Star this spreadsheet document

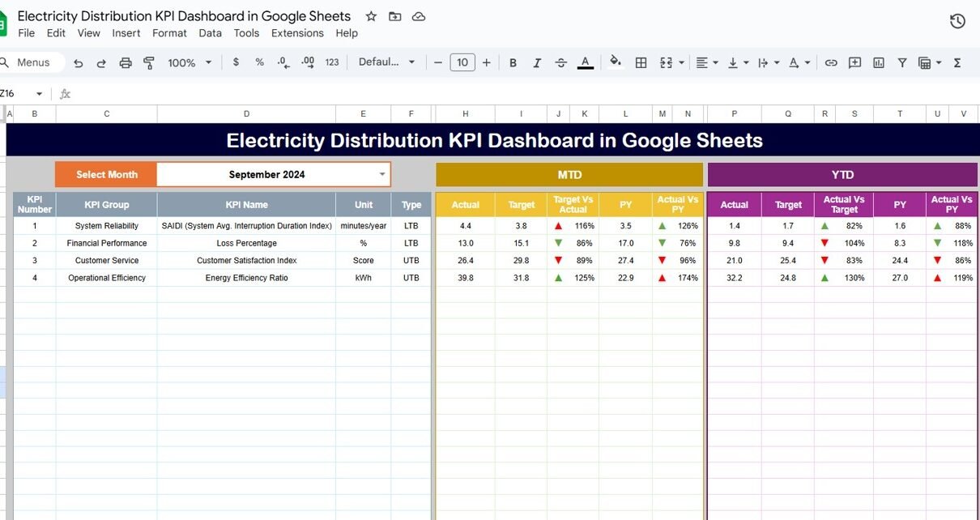pyautogui.click(x=371, y=16)
